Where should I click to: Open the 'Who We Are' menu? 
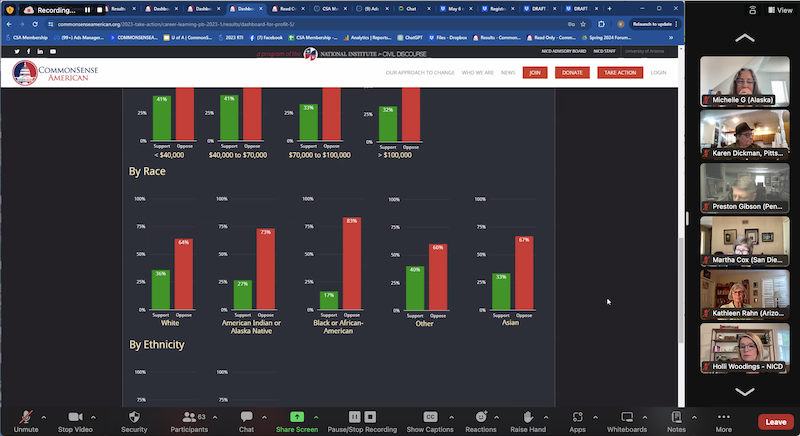click(475, 73)
